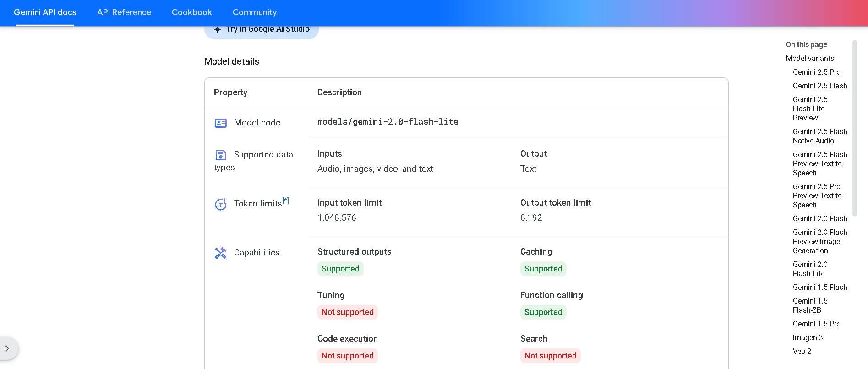Jump to Imagen 3 section
The height and width of the screenshot is (369, 868).
(808, 337)
